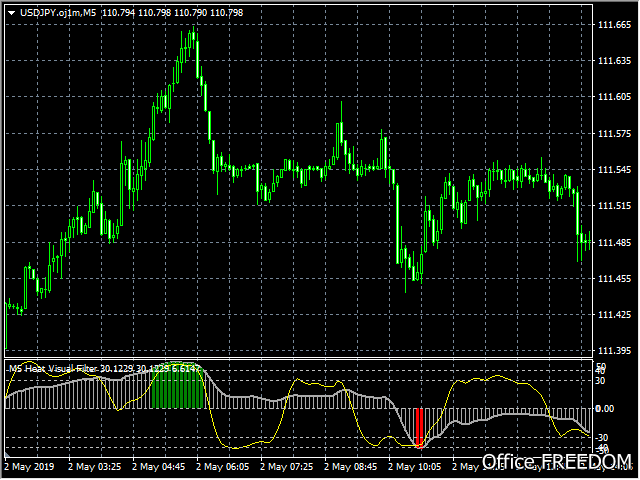Select the 111.665 price axis label
The width and height of the screenshot is (640, 480).
pyautogui.click(x=614, y=25)
